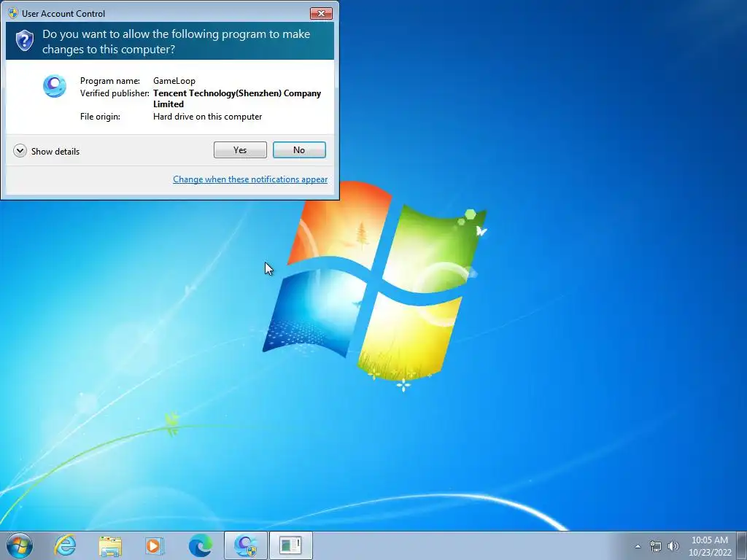Click Yes to allow GameLoop
This screenshot has width=747, height=560.
(x=240, y=150)
